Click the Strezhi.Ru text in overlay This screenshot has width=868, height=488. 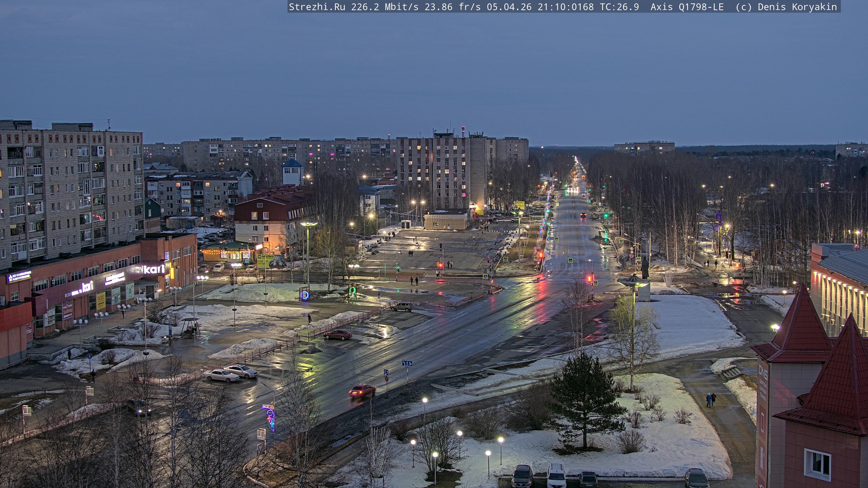tap(317, 7)
